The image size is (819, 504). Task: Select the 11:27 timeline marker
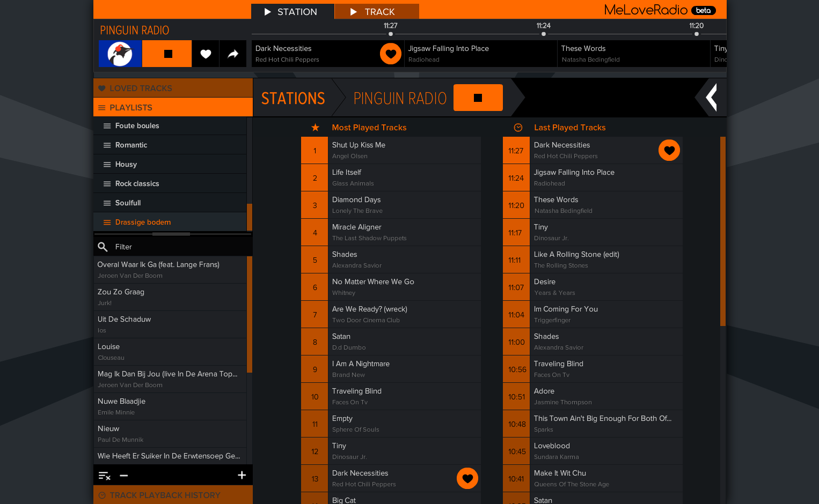pyautogui.click(x=391, y=34)
